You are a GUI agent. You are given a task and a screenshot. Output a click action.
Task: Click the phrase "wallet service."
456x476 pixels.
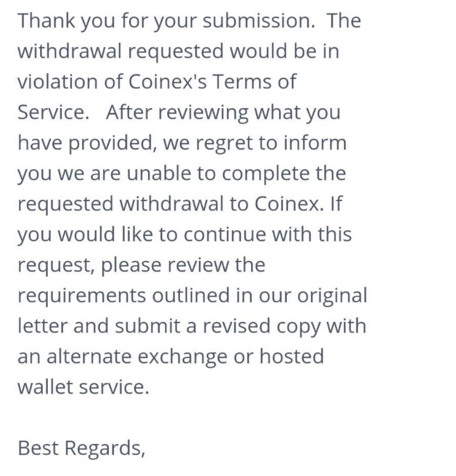[83, 387]
